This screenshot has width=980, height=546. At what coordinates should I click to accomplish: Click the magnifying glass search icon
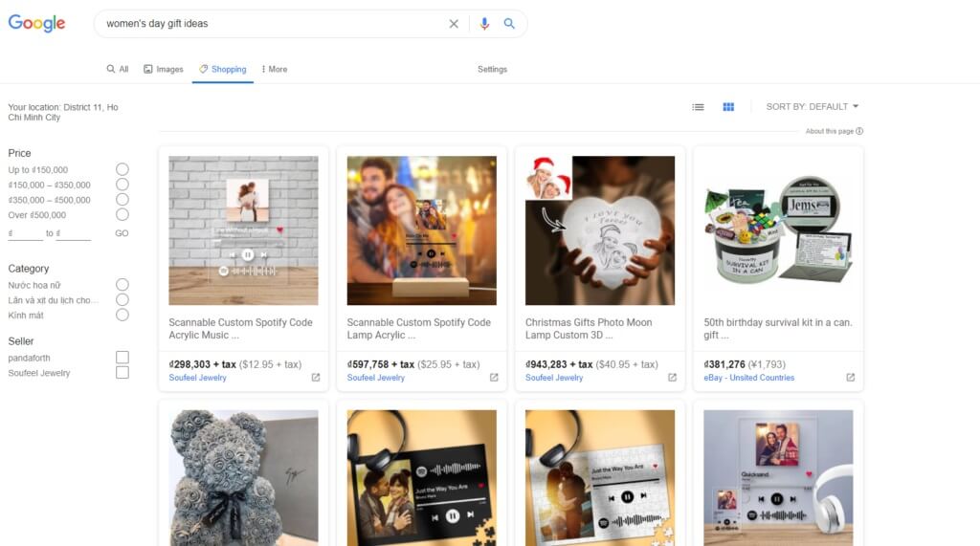509,24
